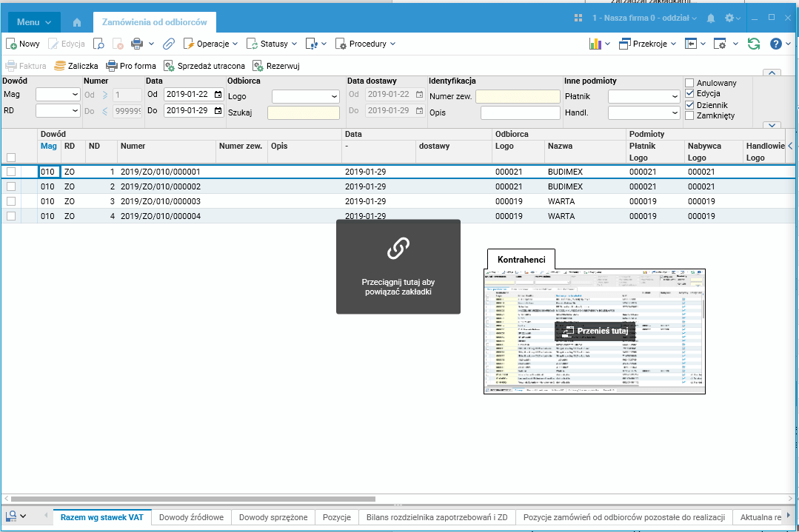Viewport: 799px width, 532px height.
Task: Tick the Zamknięty checkbox
Action: (x=689, y=116)
